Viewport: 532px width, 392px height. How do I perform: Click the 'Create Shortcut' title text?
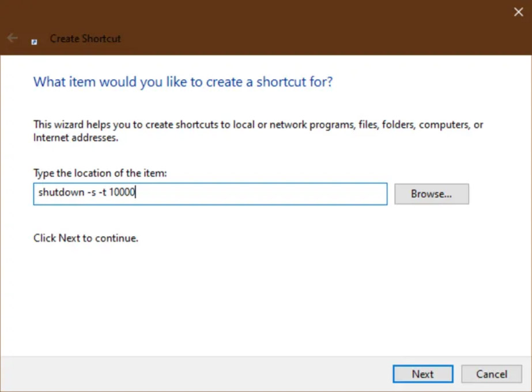[x=85, y=39]
